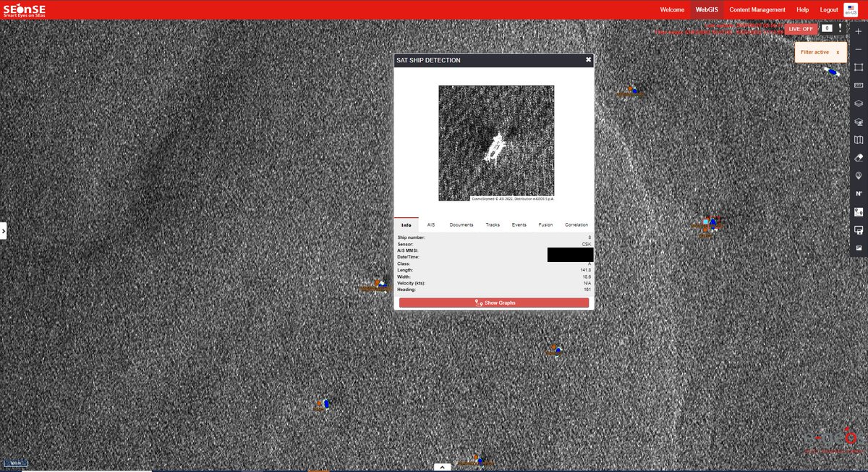The height and width of the screenshot is (472, 868).
Task: Open the Content Management menu
Action: [757, 9]
